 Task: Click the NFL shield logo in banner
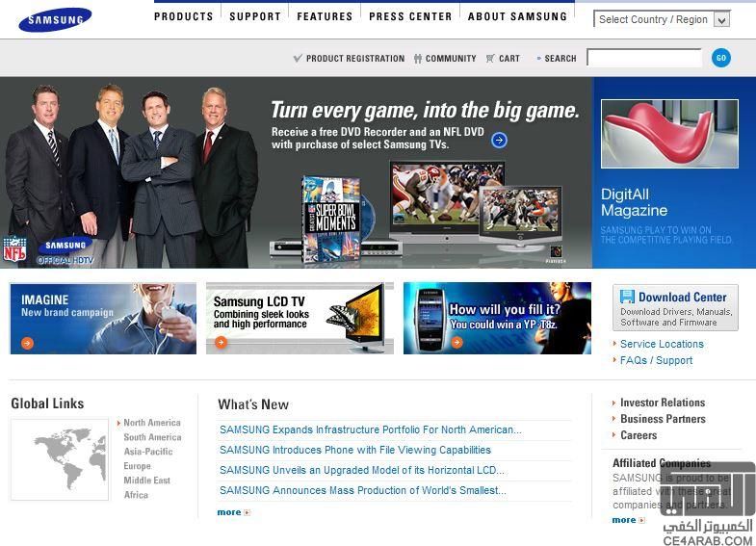(x=14, y=248)
